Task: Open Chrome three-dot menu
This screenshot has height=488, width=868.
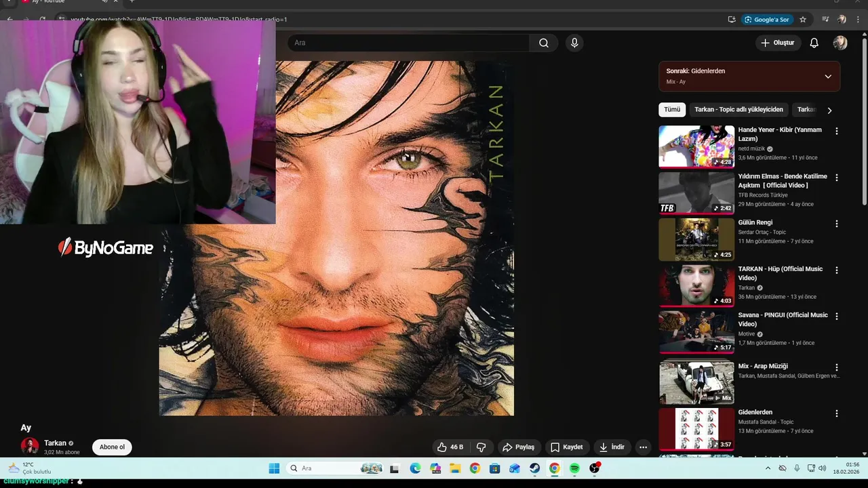Action: (858, 20)
